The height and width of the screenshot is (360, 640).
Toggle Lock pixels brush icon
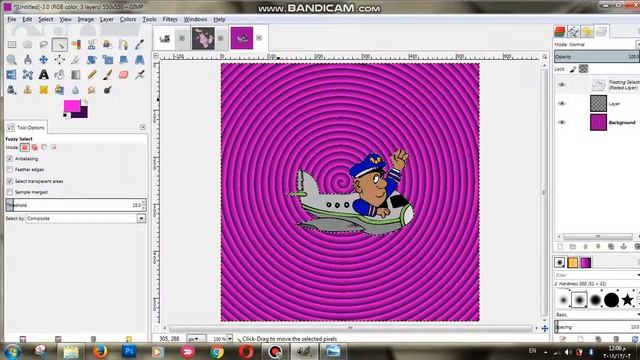573,69
